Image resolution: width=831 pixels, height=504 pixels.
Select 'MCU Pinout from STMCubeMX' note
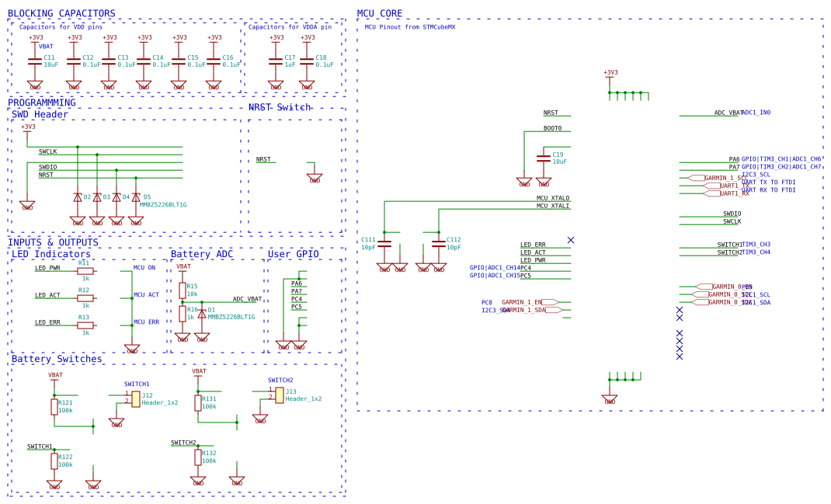coord(409,27)
